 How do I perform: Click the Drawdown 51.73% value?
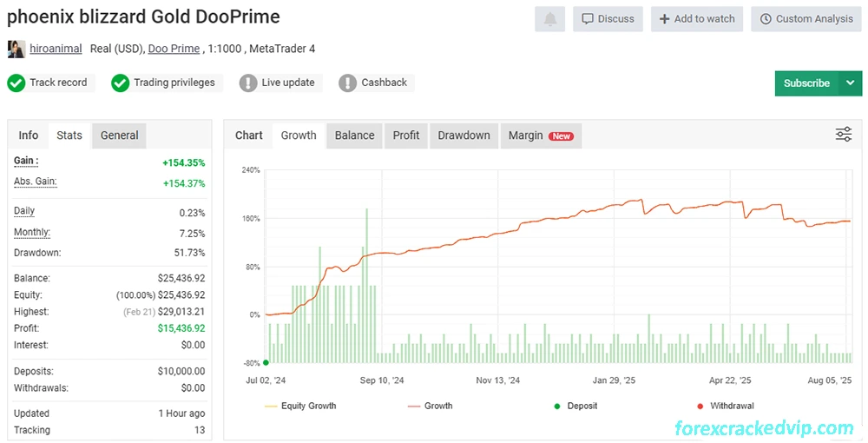click(x=189, y=253)
